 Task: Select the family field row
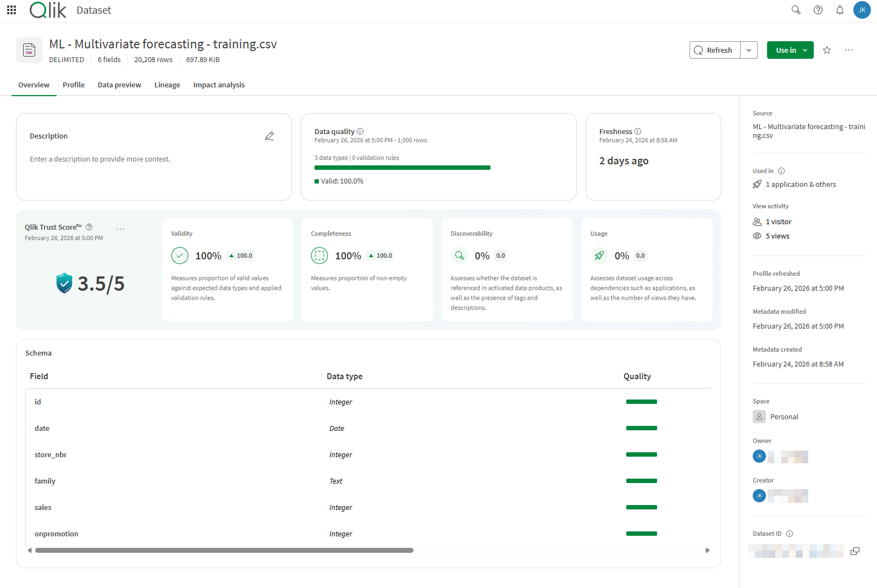368,481
